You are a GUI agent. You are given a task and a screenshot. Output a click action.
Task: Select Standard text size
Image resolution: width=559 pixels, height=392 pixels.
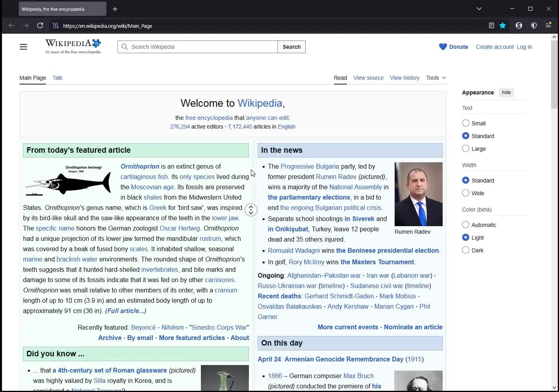(466, 136)
